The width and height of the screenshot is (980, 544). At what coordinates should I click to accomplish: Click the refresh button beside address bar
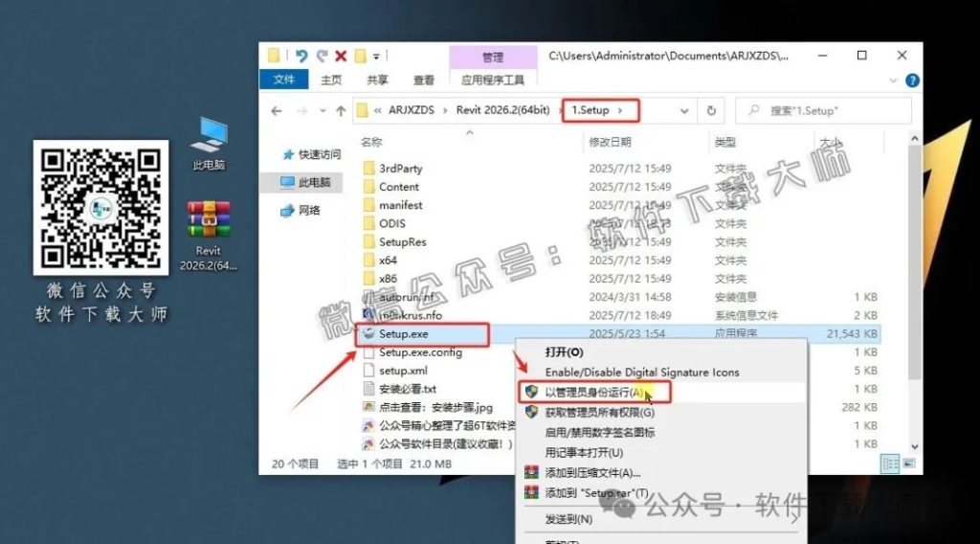(711, 111)
